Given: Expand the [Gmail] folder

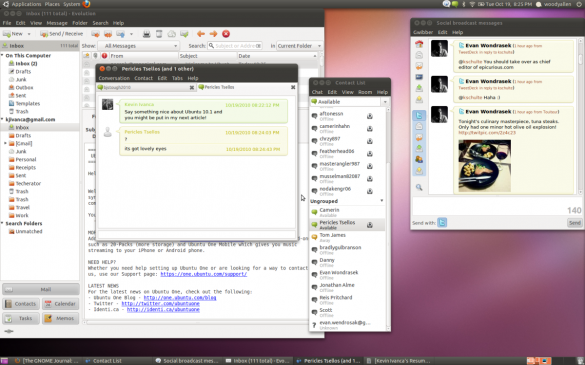Looking at the screenshot, I should (x=5, y=143).
